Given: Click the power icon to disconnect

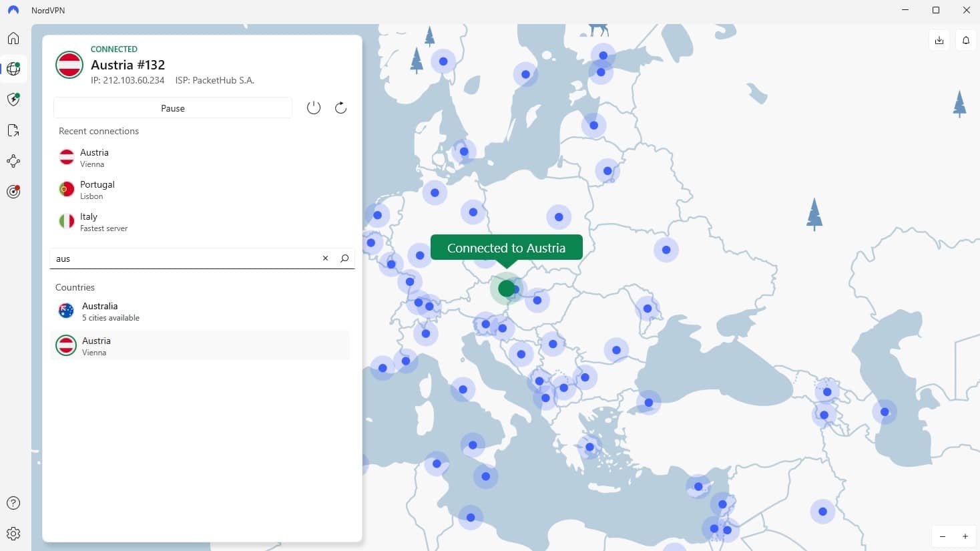Looking at the screenshot, I should (314, 108).
